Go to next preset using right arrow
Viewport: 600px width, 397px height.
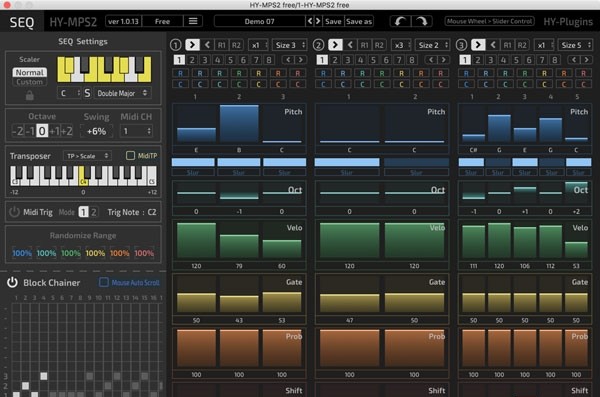tap(318, 21)
